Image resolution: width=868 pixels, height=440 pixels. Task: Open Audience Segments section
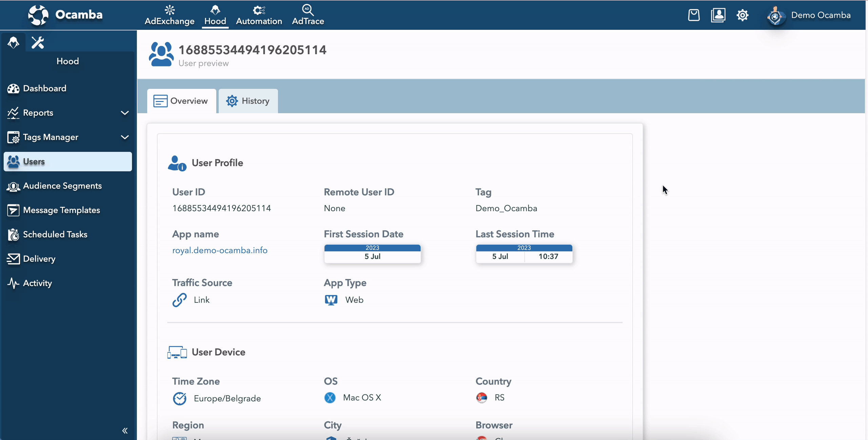pos(62,186)
